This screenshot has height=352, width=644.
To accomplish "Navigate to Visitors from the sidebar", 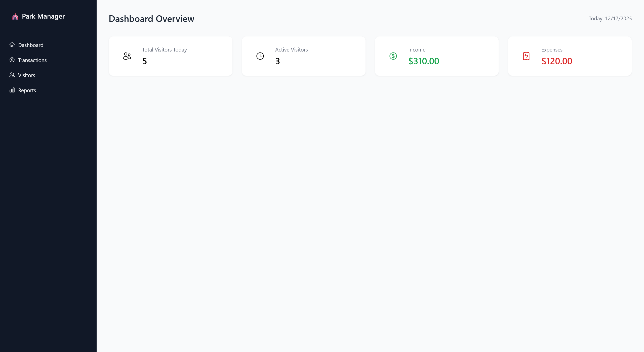I will coord(26,75).
